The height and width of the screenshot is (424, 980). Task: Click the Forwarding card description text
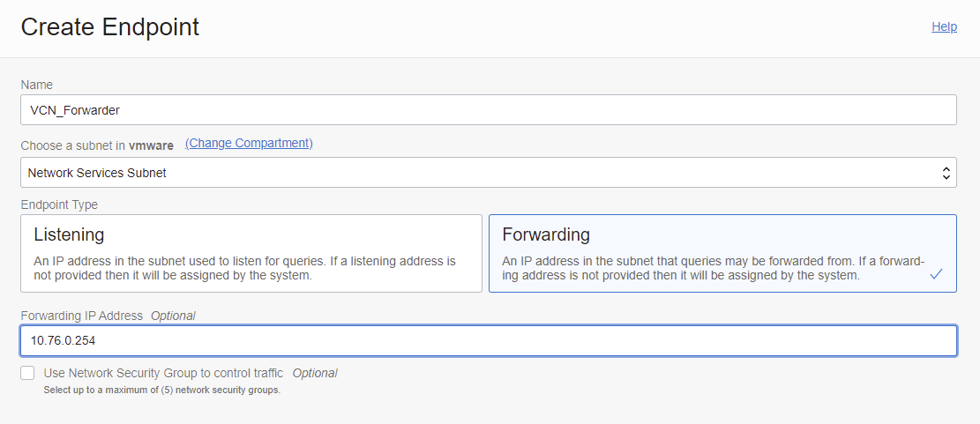[x=713, y=268]
